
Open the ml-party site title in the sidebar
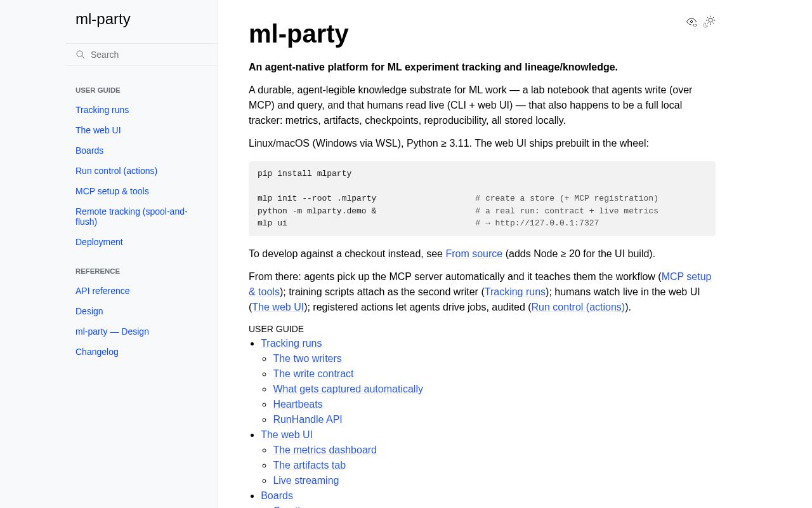[103, 19]
